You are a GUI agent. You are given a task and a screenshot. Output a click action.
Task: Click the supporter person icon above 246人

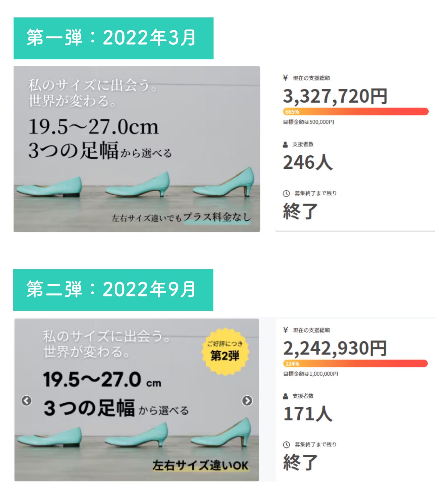(x=285, y=145)
